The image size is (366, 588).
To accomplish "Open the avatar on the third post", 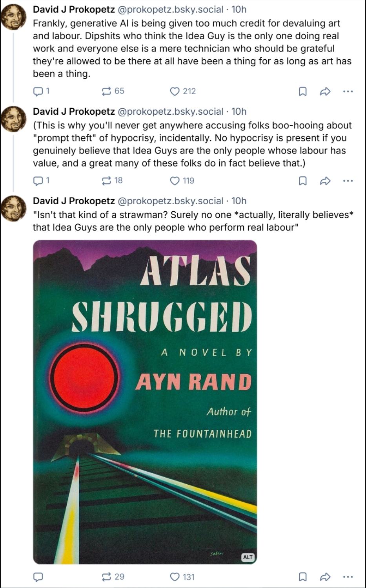I will click(x=14, y=208).
